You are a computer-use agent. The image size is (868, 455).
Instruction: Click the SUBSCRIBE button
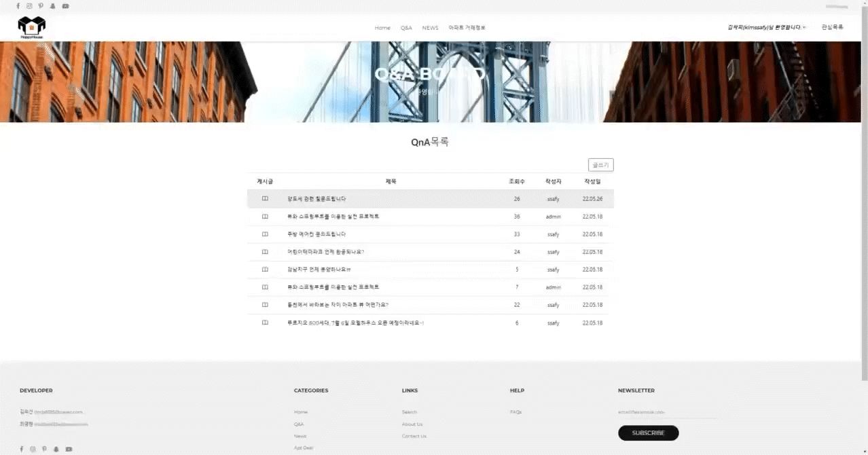point(648,433)
